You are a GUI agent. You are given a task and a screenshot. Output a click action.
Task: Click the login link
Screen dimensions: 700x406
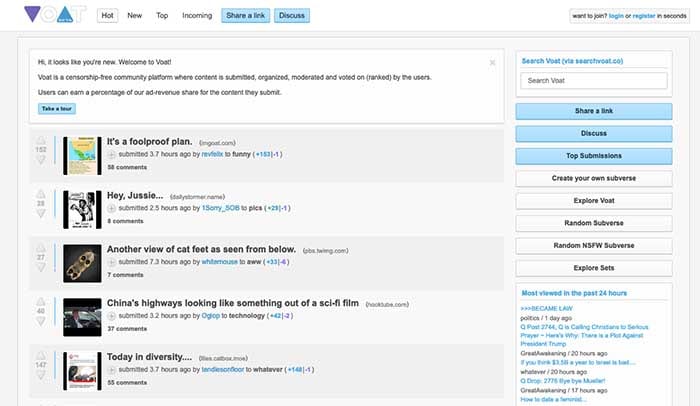pyautogui.click(x=616, y=16)
